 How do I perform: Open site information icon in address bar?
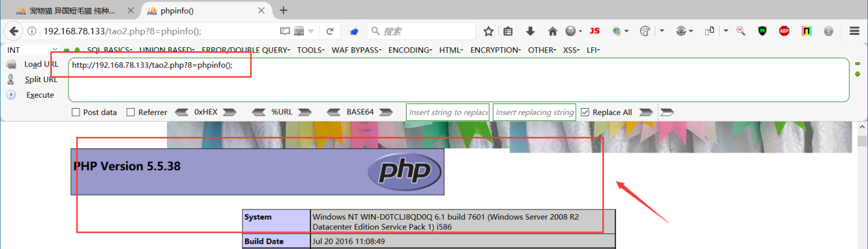click(32, 31)
